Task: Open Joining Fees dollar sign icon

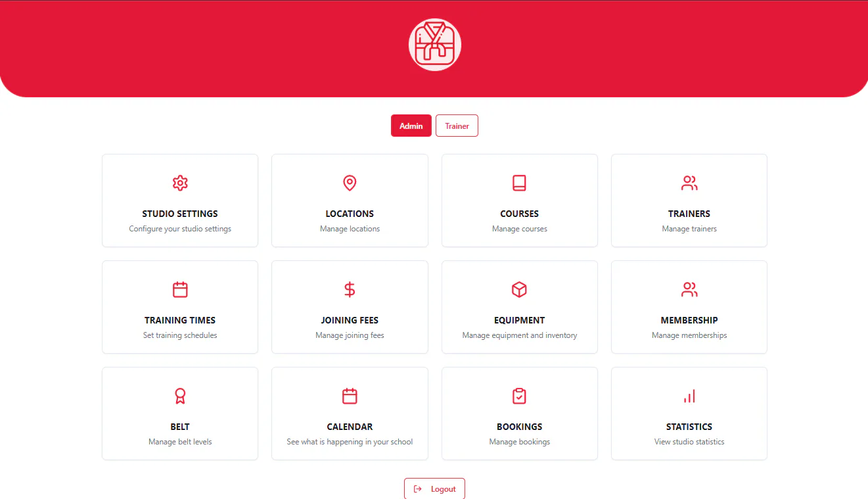Action: 350,289
